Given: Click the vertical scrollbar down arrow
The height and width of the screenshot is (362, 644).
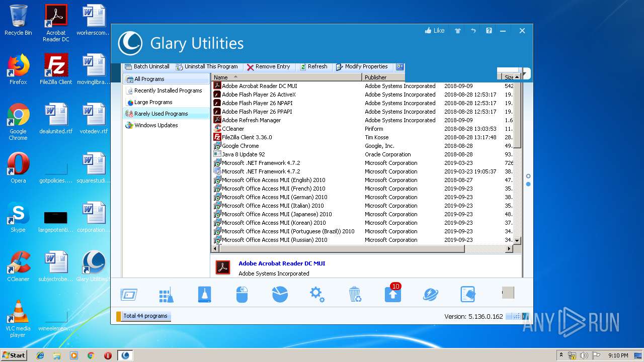Looking at the screenshot, I should click(x=518, y=241).
